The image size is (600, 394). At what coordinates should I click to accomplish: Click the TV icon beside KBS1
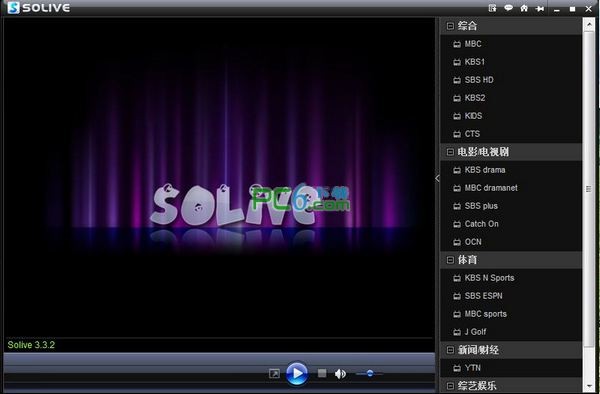(x=457, y=62)
